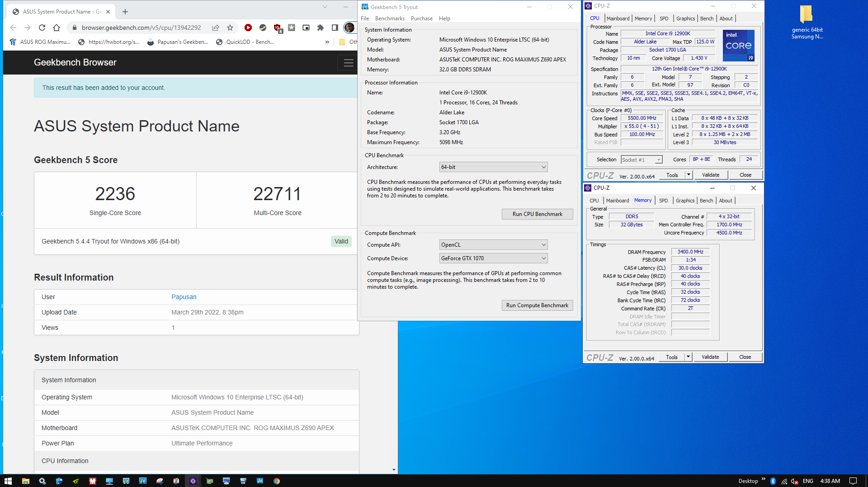This screenshot has height=487, width=868.
Task: Click Tools button in lower CPU-Z window
Action: point(672,357)
